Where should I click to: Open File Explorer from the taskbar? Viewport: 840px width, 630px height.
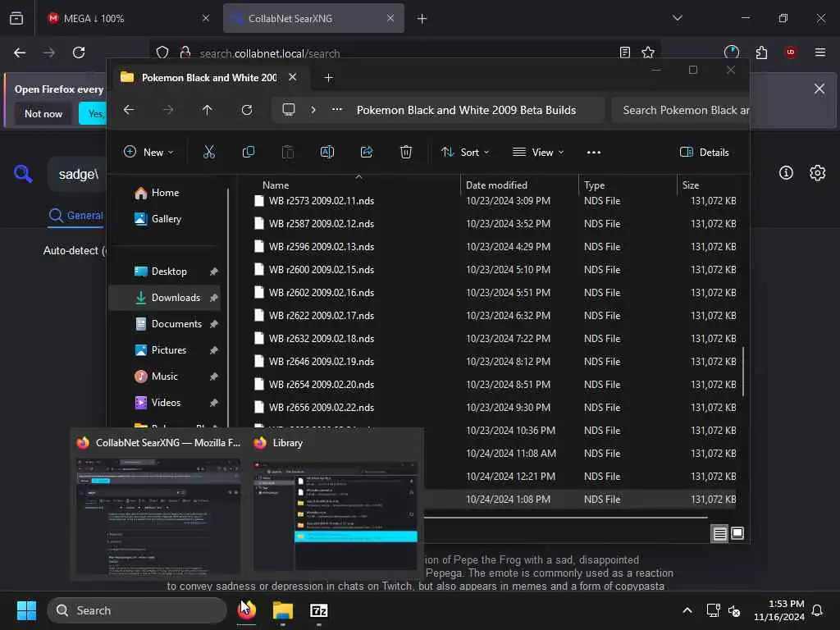(x=283, y=610)
